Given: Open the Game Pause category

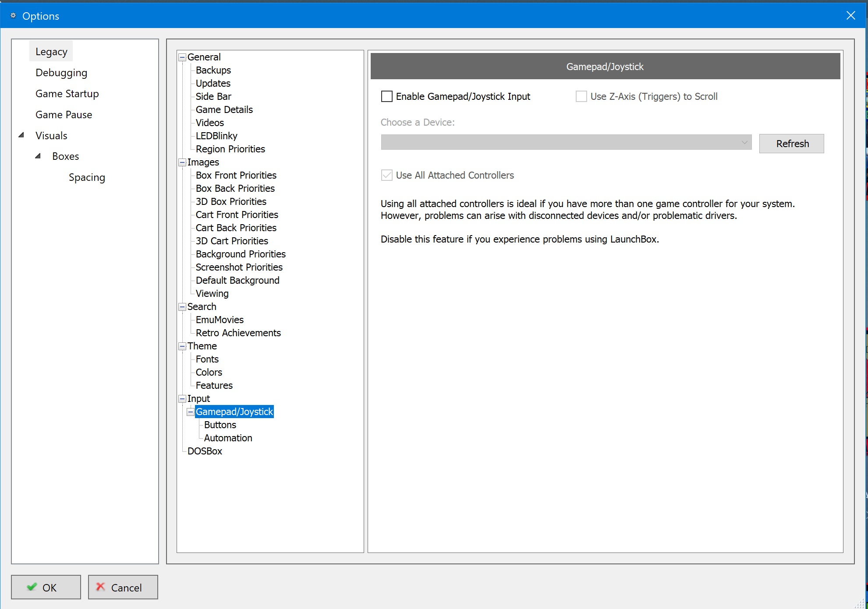Looking at the screenshot, I should point(64,115).
